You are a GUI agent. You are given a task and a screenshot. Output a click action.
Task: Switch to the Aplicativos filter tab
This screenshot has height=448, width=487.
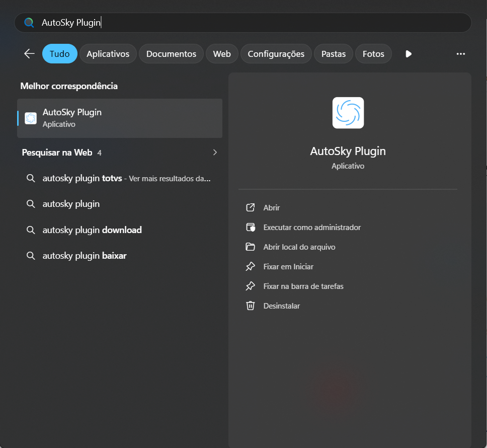(x=108, y=54)
